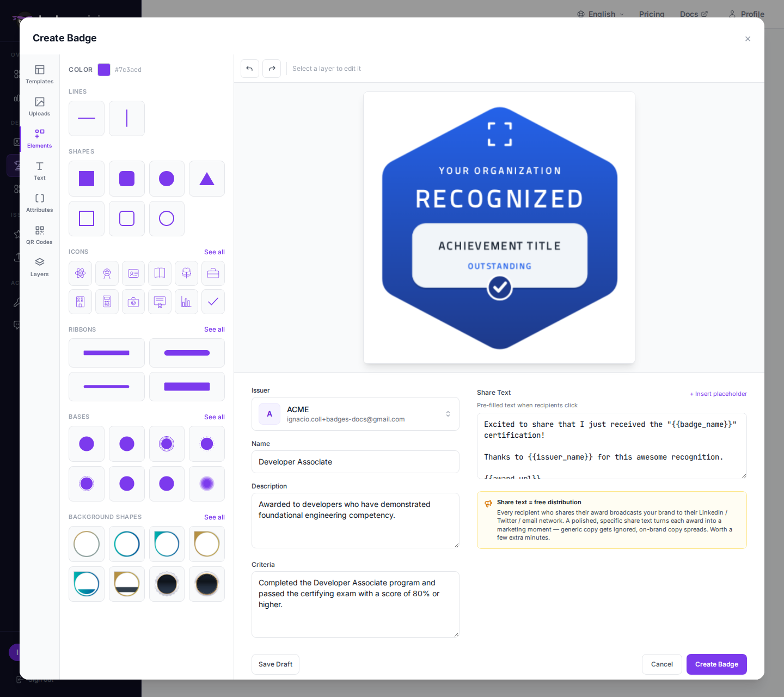The height and width of the screenshot is (697, 784).
Task: Open the purple color swatch picker
Action: click(x=104, y=70)
